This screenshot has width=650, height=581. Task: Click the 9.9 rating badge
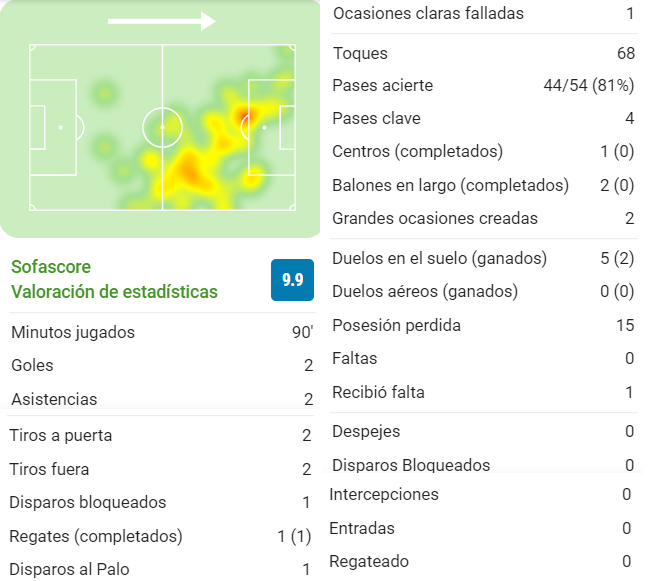[x=292, y=280]
